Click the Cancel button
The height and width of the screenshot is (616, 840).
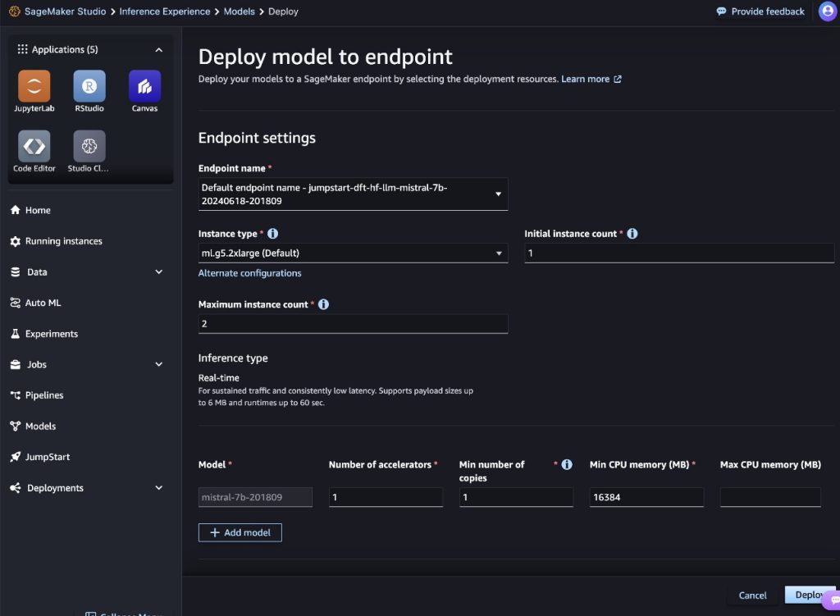point(752,595)
